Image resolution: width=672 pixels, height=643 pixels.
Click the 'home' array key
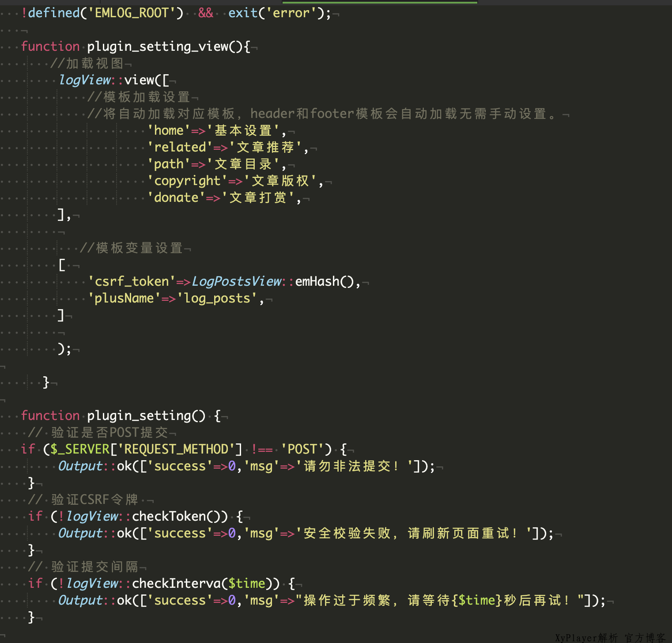click(x=169, y=130)
